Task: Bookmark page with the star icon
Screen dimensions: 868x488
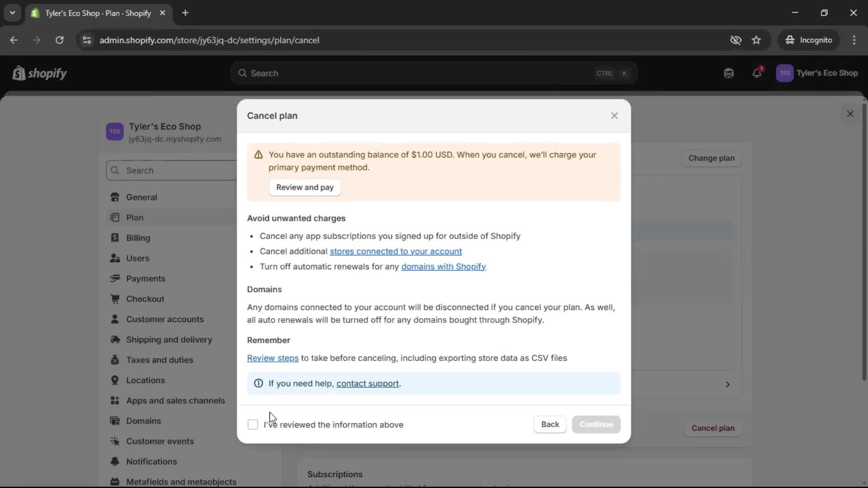Action: tap(756, 40)
